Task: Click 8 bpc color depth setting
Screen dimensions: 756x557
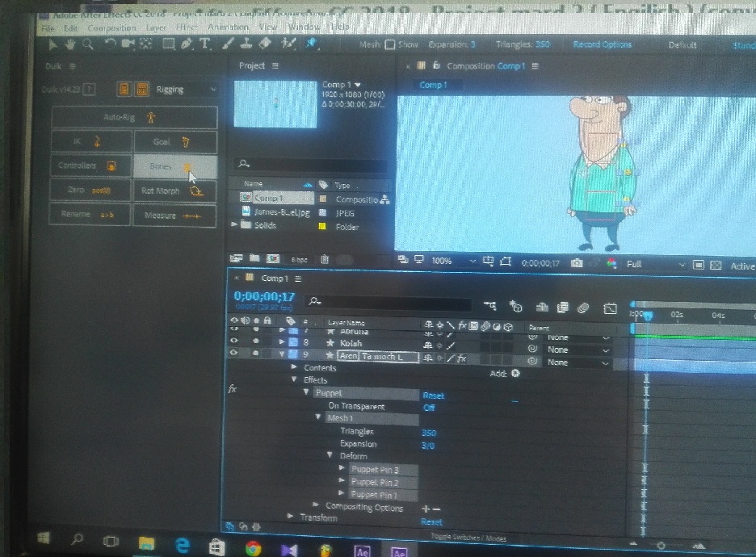Action: coord(300,260)
